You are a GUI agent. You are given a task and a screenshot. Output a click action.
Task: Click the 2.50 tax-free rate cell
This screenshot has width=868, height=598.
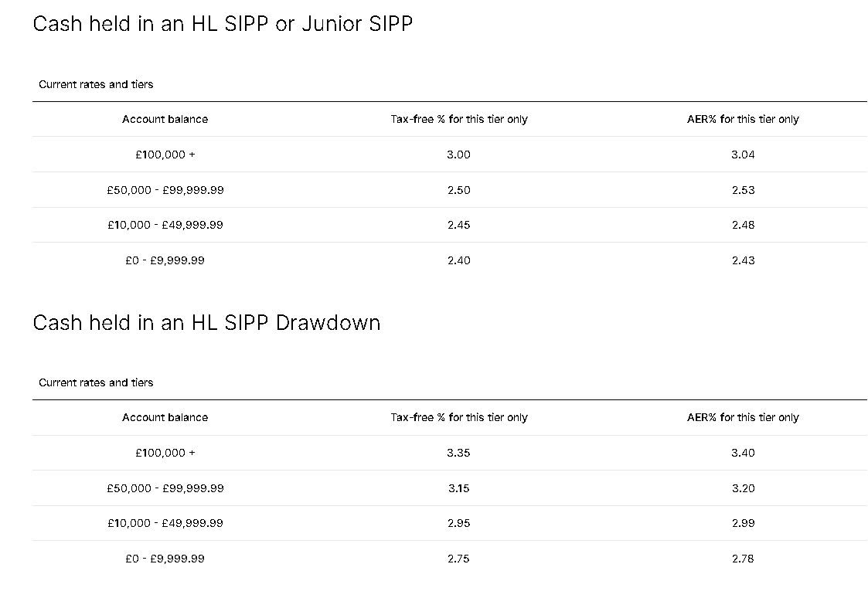coord(458,190)
